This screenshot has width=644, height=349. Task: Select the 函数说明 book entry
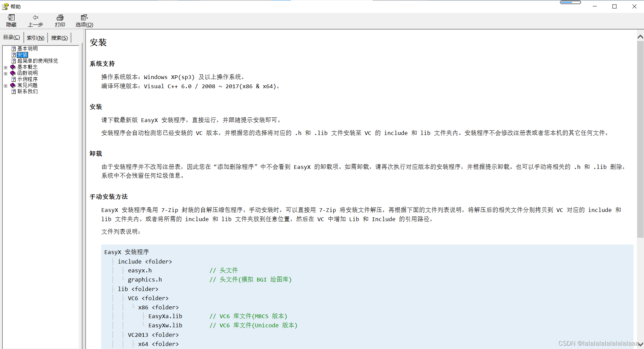point(27,73)
